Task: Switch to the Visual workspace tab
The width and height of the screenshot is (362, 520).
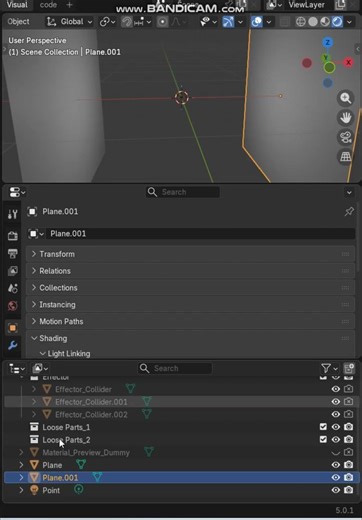Action: [17, 5]
